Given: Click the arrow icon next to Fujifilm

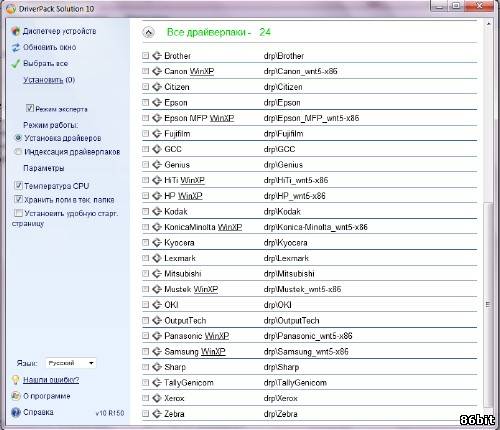Looking at the screenshot, I should (x=157, y=133).
